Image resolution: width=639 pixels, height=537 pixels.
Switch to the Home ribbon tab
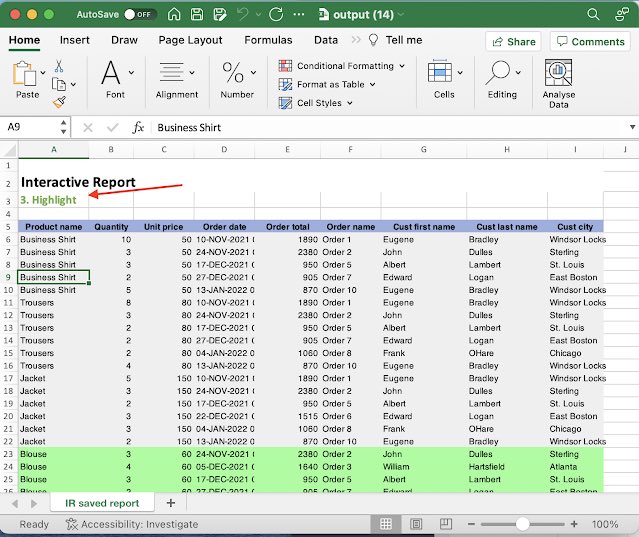coord(24,40)
